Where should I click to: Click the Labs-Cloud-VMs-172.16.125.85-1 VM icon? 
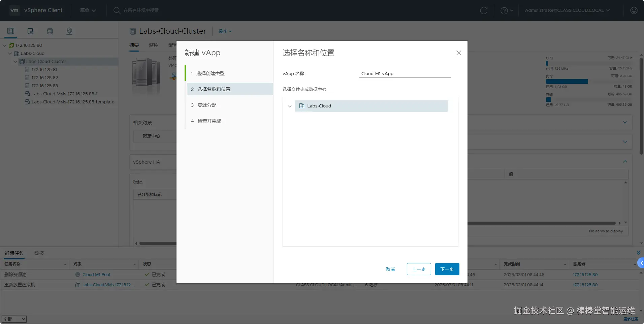point(27,94)
